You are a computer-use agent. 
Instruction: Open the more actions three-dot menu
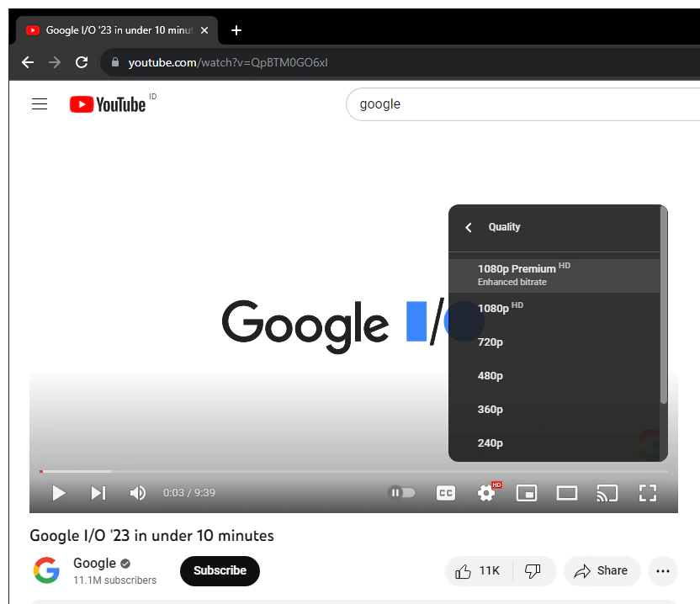point(663,571)
